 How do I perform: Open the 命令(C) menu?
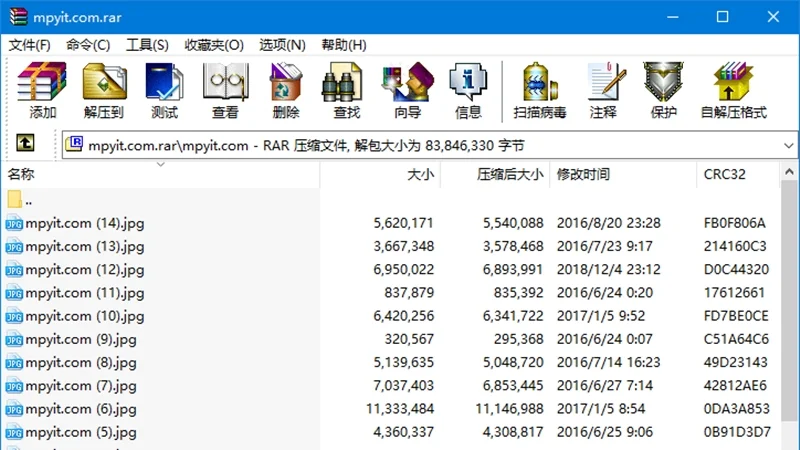[x=88, y=45]
